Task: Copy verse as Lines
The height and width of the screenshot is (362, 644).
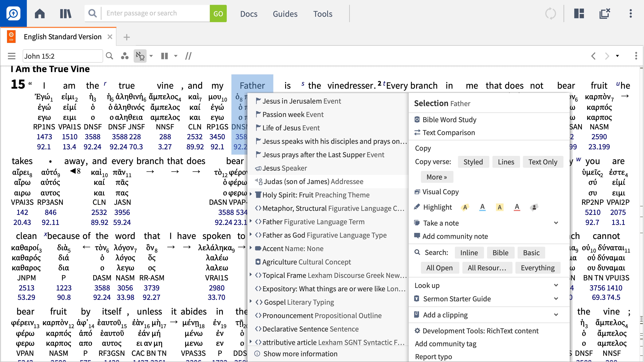Action: 506,162
